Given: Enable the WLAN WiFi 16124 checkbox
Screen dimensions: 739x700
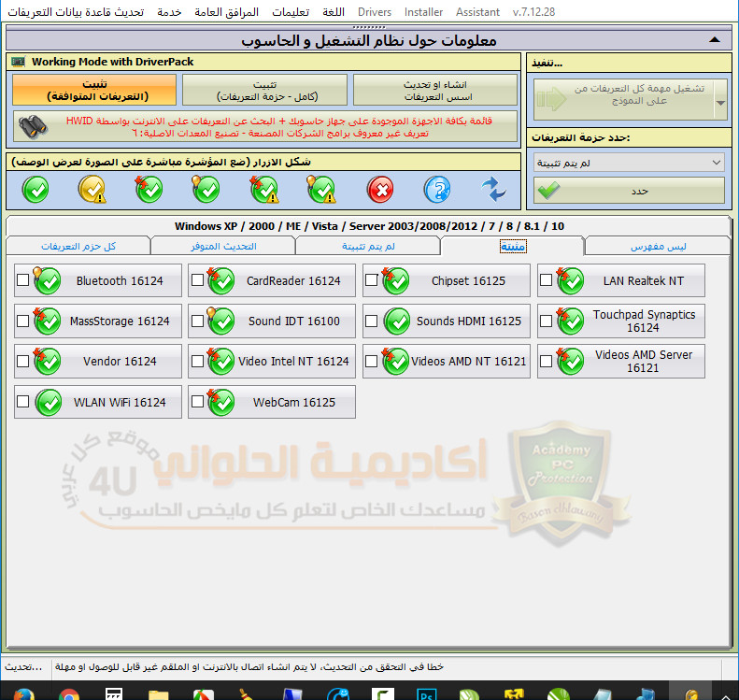Looking at the screenshot, I should pos(23,402).
